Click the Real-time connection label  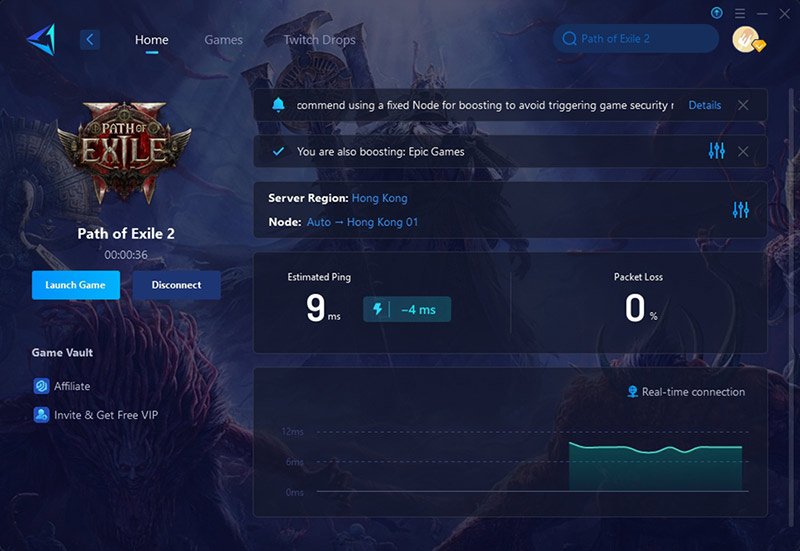693,392
